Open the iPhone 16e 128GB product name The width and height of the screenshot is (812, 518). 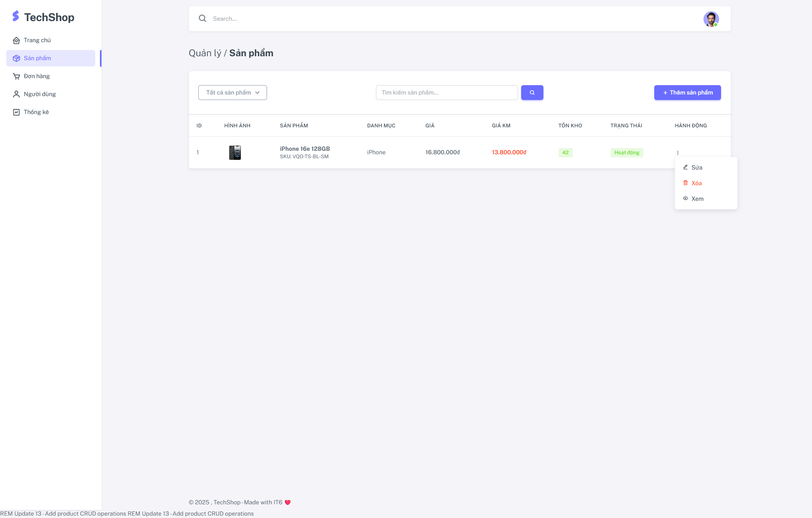tap(304, 149)
